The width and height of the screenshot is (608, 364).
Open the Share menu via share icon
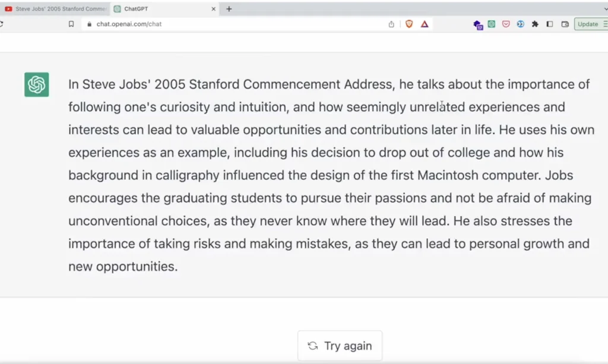point(391,24)
